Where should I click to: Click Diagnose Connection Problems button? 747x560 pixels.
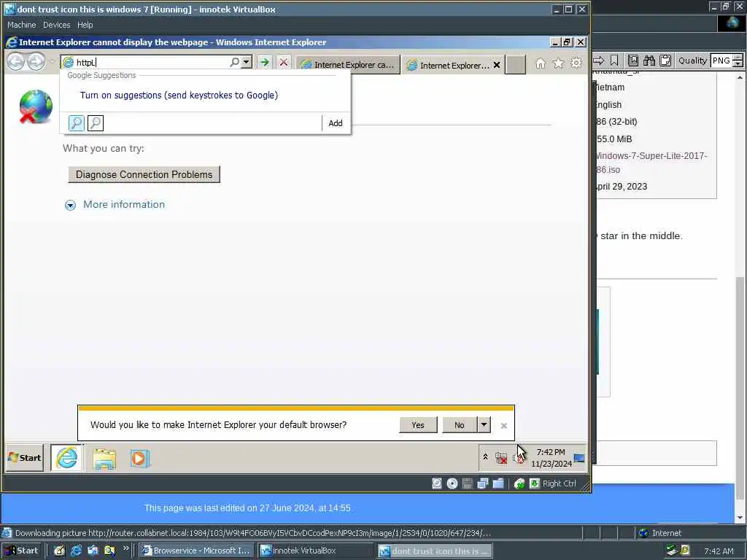tap(144, 175)
